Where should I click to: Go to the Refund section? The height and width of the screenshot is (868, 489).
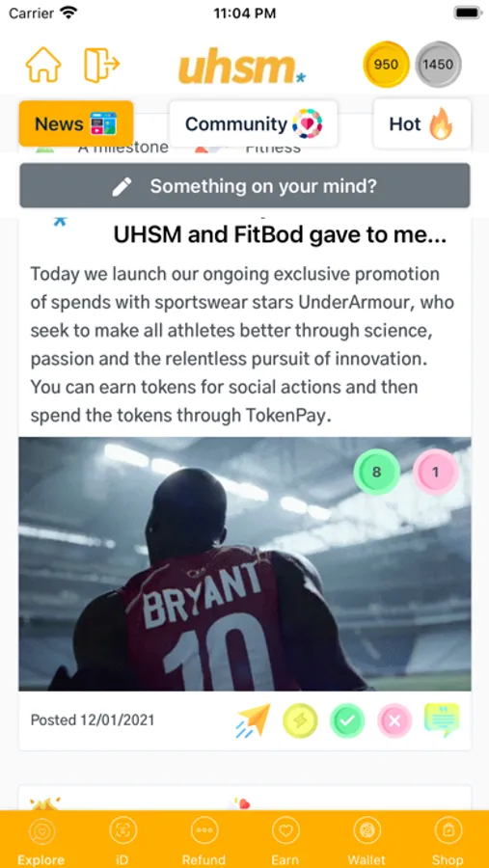point(204,841)
